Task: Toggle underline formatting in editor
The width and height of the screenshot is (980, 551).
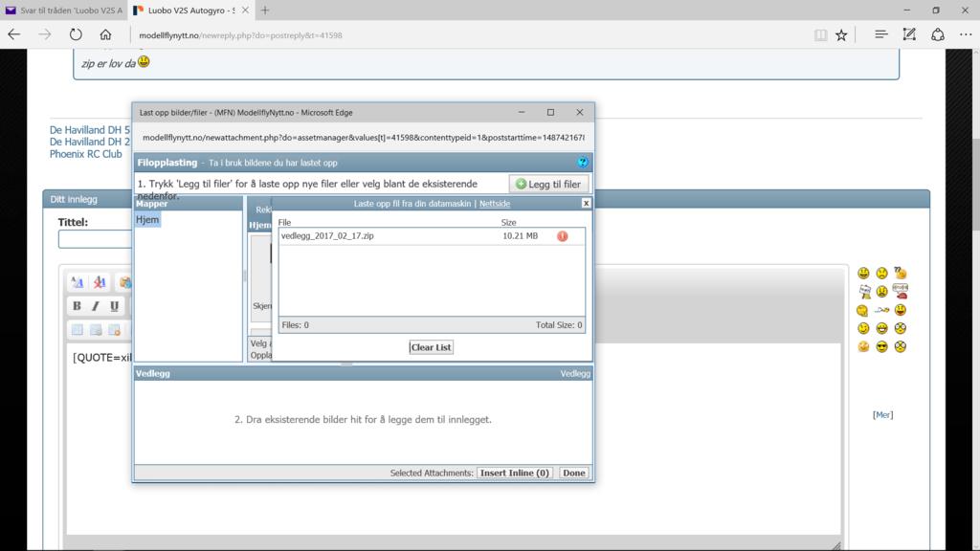Action: pos(115,306)
